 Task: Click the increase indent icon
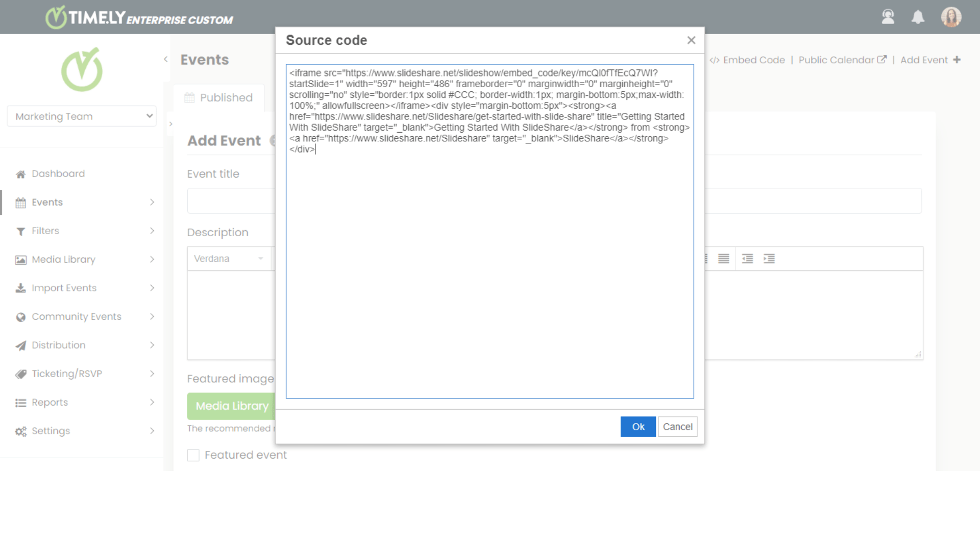tap(769, 259)
